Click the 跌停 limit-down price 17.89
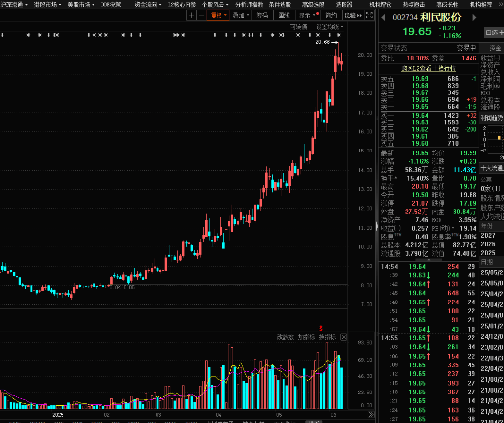The width and height of the screenshot is (504, 423). coord(468,203)
